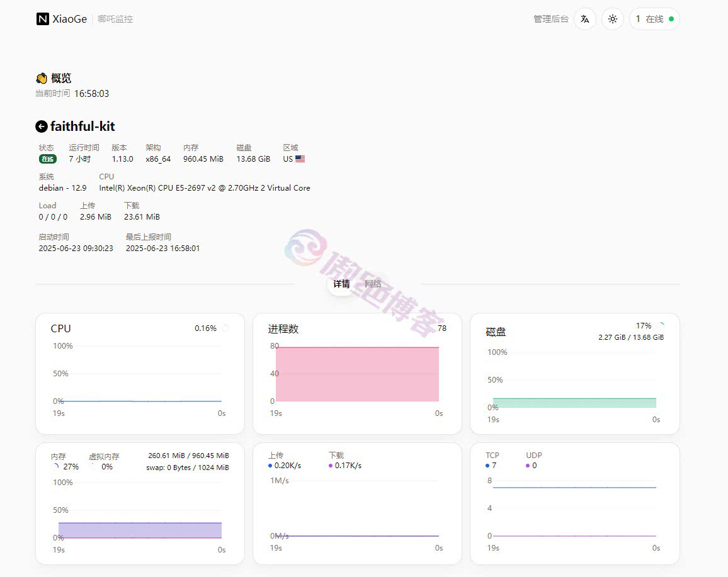Click the green disk usage chart area
The width and height of the screenshot is (728, 577).
coord(574,403)
